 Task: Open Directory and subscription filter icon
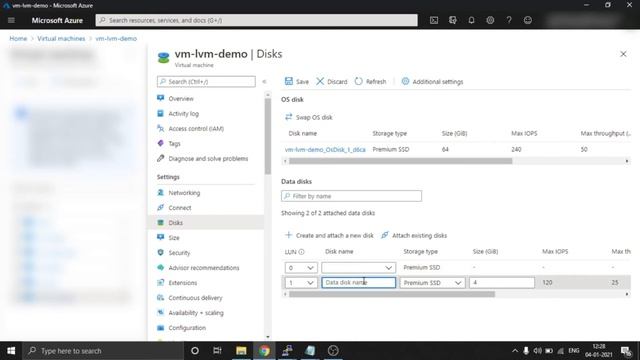pyautogui.click(x=453, y=20)
